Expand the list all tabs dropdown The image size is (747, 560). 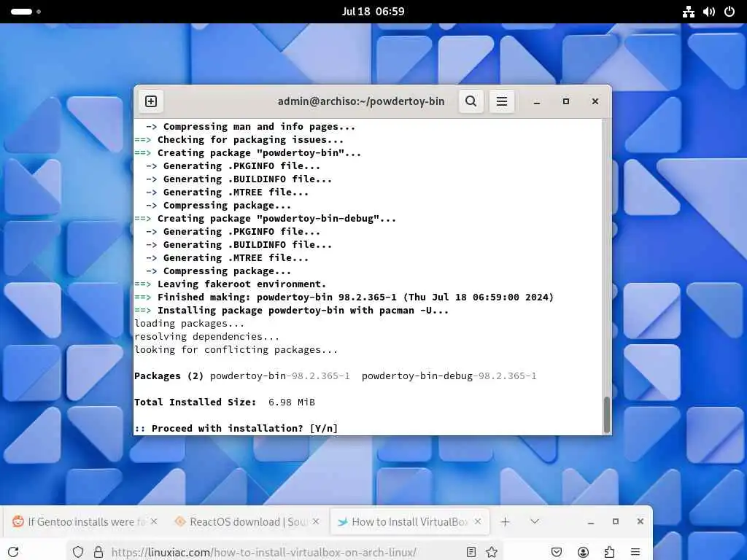click(535, 521)
